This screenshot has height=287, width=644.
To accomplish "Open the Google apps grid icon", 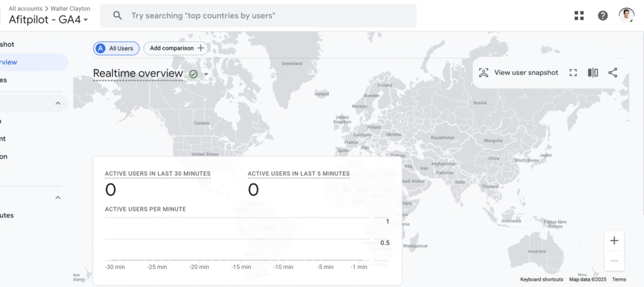I will pyautogui.click(x=579, y=16).
